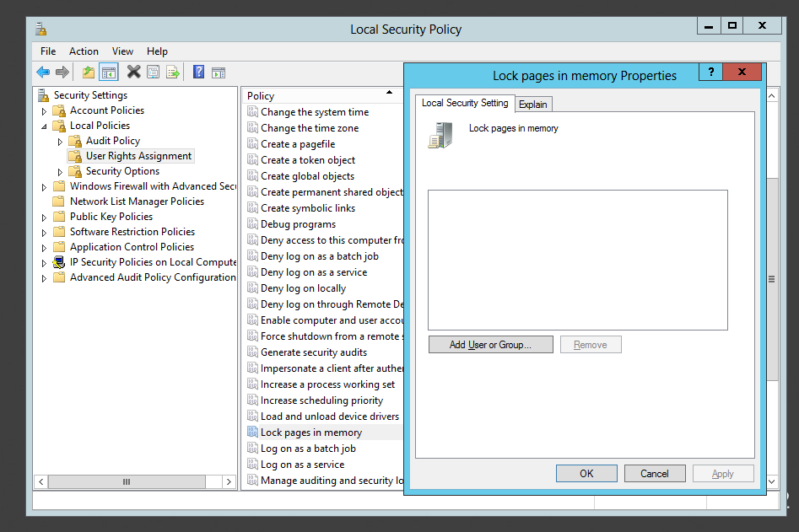799x532 pixels.
Task: Click the question mark help button in dialog
Action: pyautogui.click(x=711, y=72)
